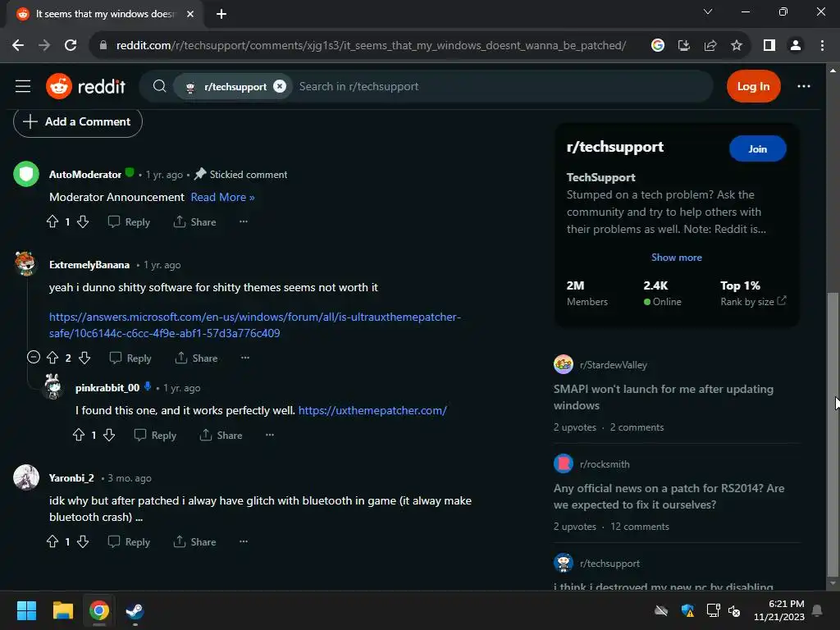Downvote pinkrabbit_00's comment
The height and width of the screenshot is (630, 840).
click(x=109, y=435)
